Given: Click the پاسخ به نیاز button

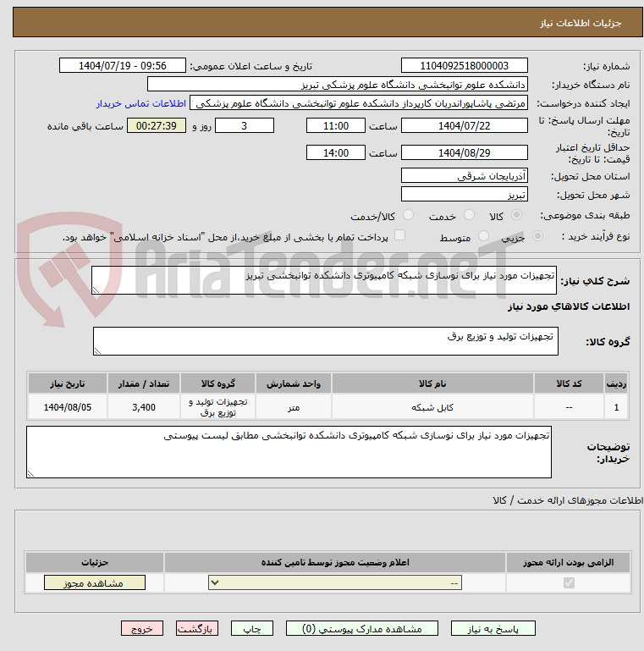Looking at the screenshot, I should click(x=493, y=629).
